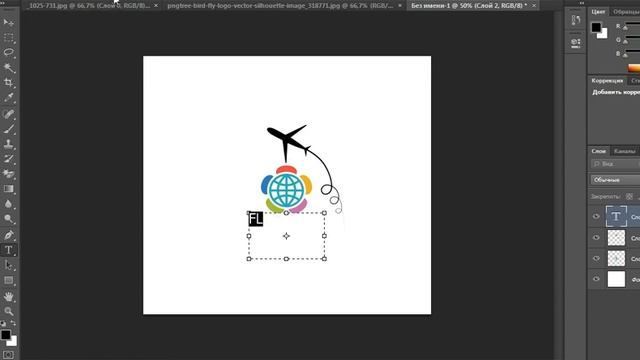Select the Crop tool
The width and height of the screenshot is (640, 360).
click(8, 82)
